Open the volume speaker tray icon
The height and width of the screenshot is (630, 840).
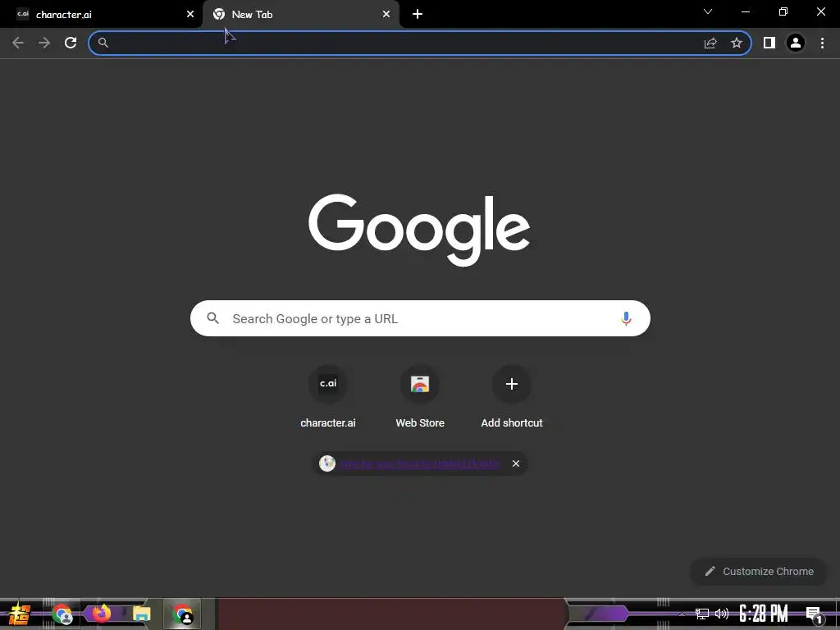pyautogui.click(x=722, y=614)
